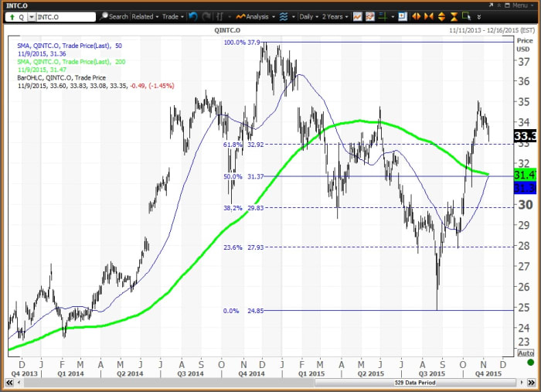Image resolution: width=541 pixels, height=392 pixels.
Task: Click the green SMA 200 value tag 31.4
Action: [x=525, y=175]
